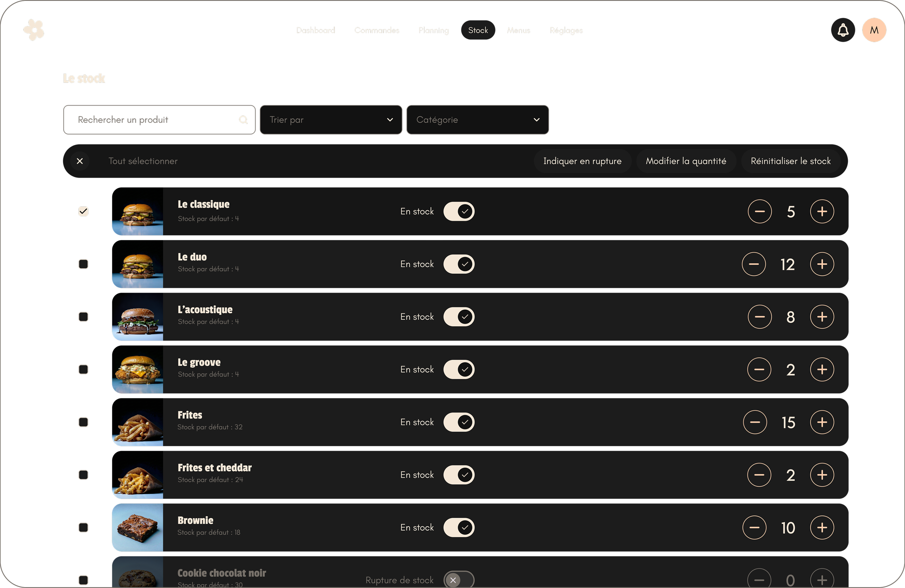Expand the Catégorie dropdown

(x=477, y=120)
